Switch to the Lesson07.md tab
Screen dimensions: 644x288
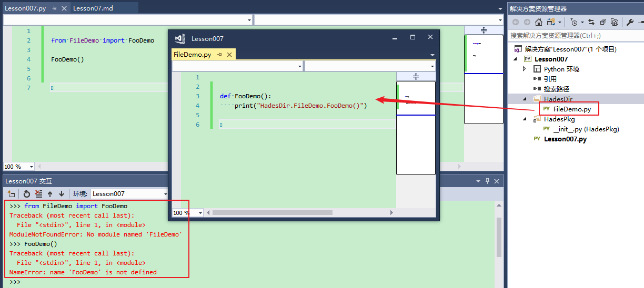[x=93, y=8]
